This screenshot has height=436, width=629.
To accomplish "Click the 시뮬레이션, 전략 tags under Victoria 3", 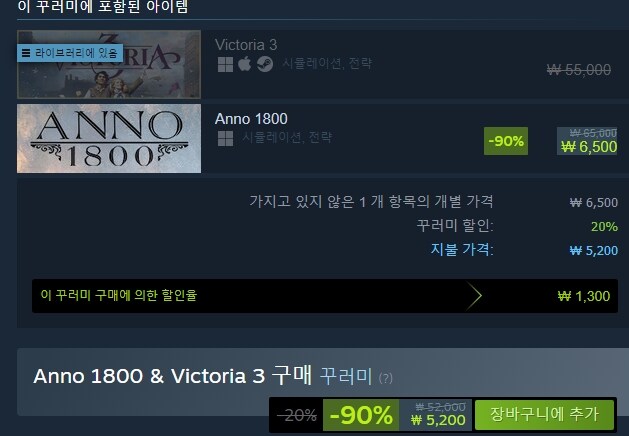I will click(x=327, y=63).
